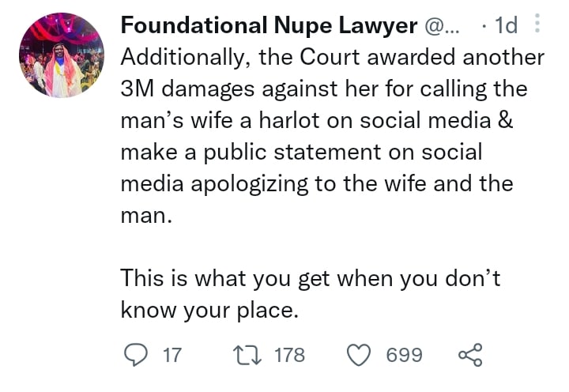Image resolution: width=569 pixels, height=392 pixels.
Task: Click the reply count 17
Action: [171, 355]
